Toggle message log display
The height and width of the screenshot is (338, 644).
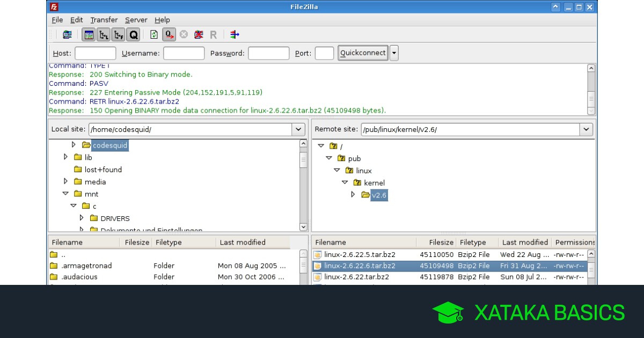[x=89, y=35]
